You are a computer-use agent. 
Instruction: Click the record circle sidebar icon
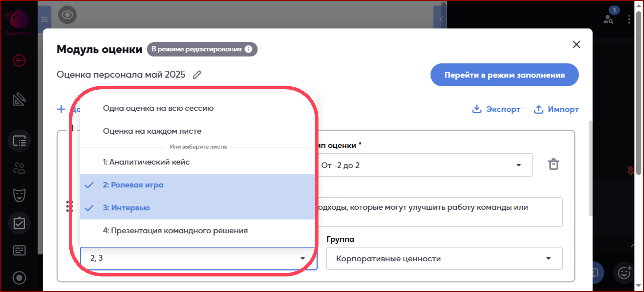(x=19, y=278)
